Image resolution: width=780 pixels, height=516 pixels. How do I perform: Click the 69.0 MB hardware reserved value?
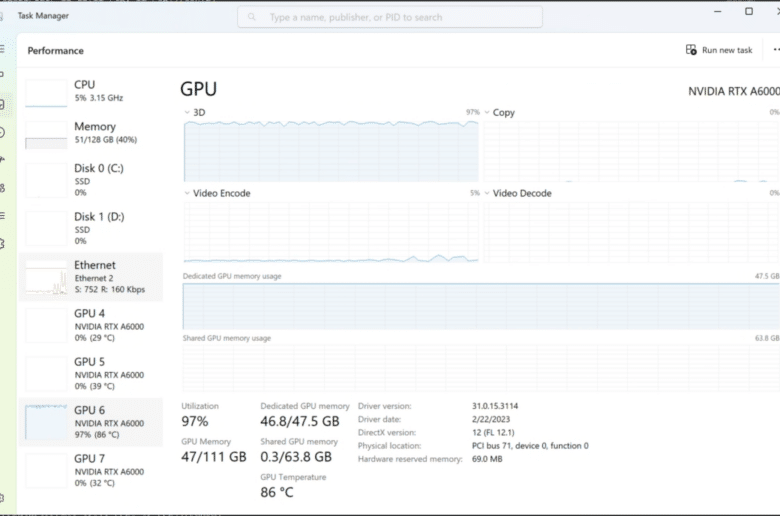pyautogui.click(x=487, y=459)
